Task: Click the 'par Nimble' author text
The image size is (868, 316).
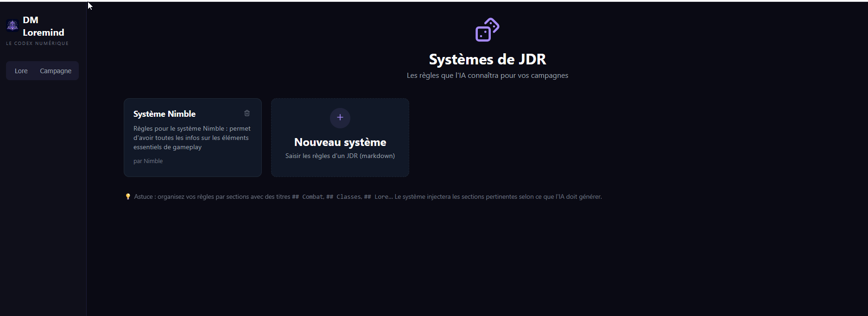Action: (x=148, y=161)
